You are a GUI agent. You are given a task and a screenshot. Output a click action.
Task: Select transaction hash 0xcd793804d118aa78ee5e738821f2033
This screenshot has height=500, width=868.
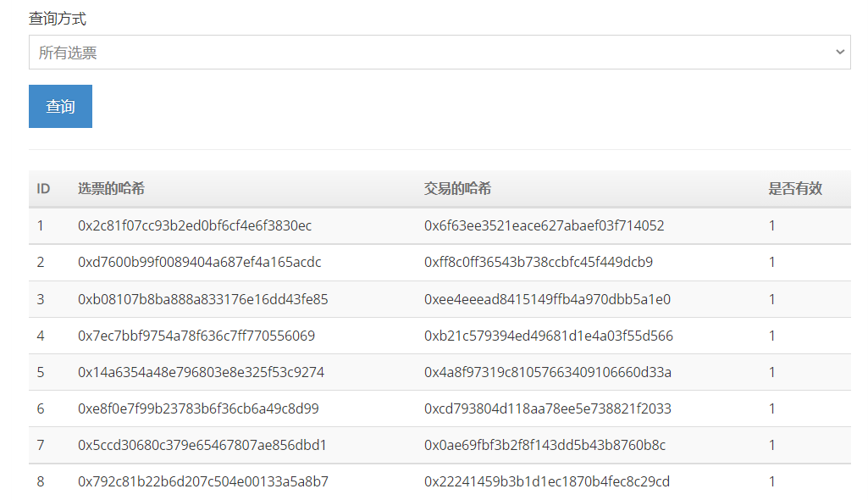pos(548,408)
